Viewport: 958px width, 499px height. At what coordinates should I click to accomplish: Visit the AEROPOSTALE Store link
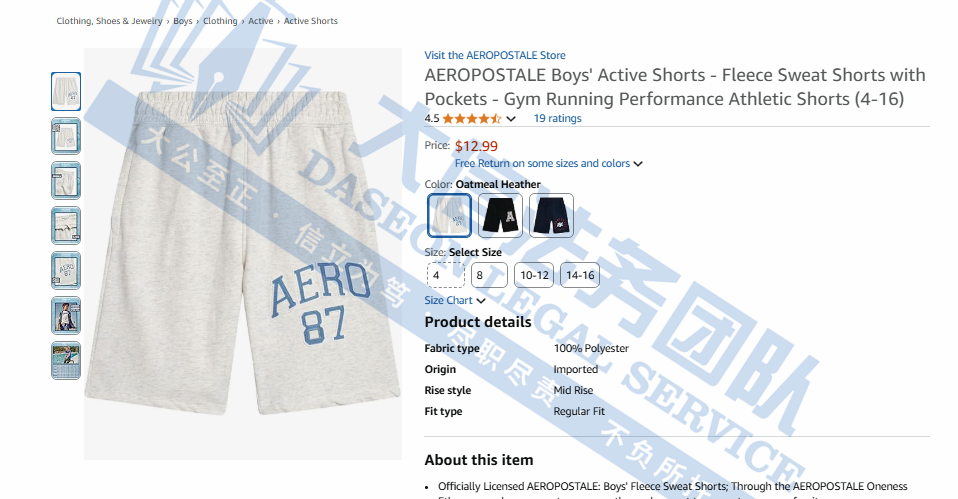coord(495,55)
